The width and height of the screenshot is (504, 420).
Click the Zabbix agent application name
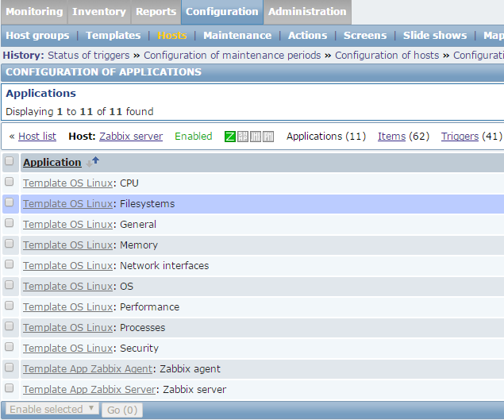190,368
